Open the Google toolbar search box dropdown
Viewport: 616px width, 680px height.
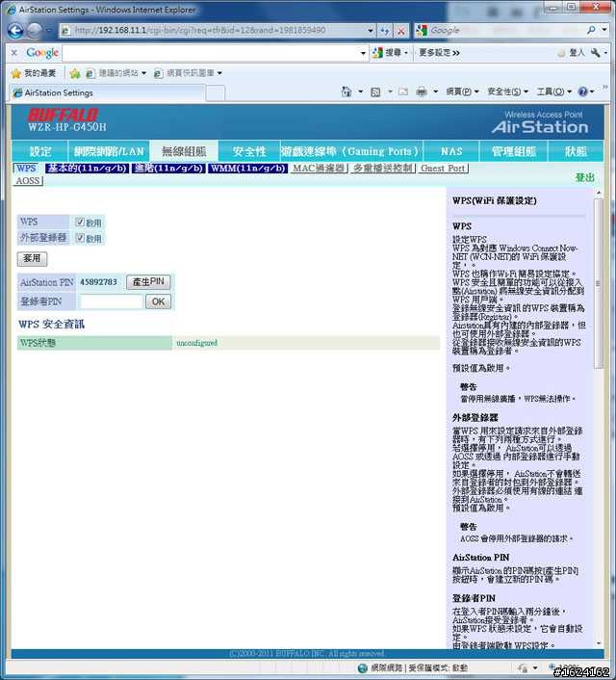click(x=363, y=53)
